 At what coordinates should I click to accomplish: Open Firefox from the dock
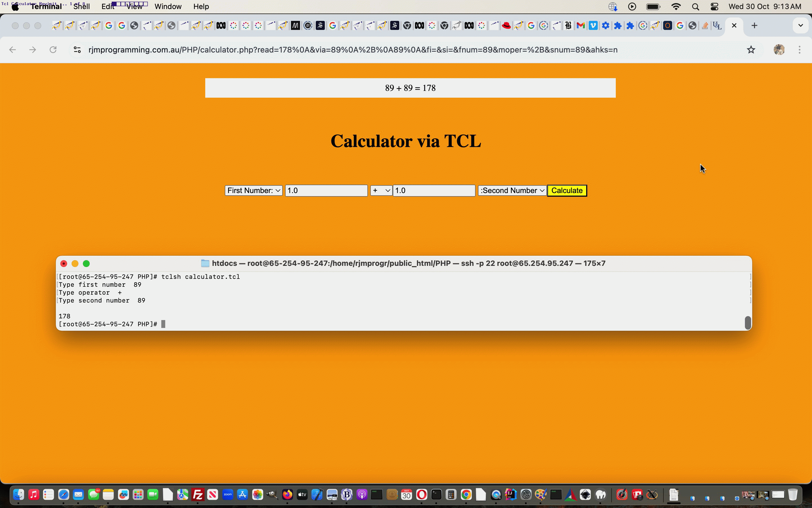[287, 494]
